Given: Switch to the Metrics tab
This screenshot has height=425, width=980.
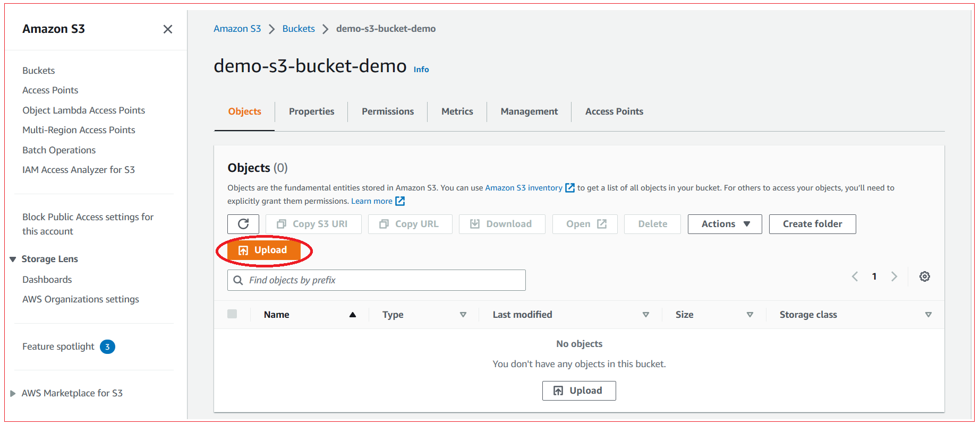Looking at the screenshot, I should point(457,111).
